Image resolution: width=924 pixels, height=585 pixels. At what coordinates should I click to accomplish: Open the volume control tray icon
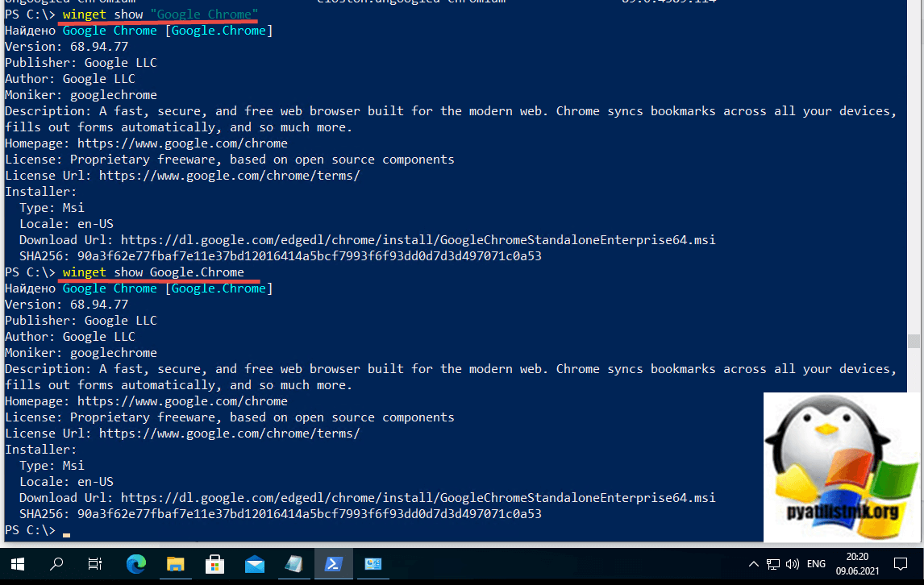coord(793,564)
